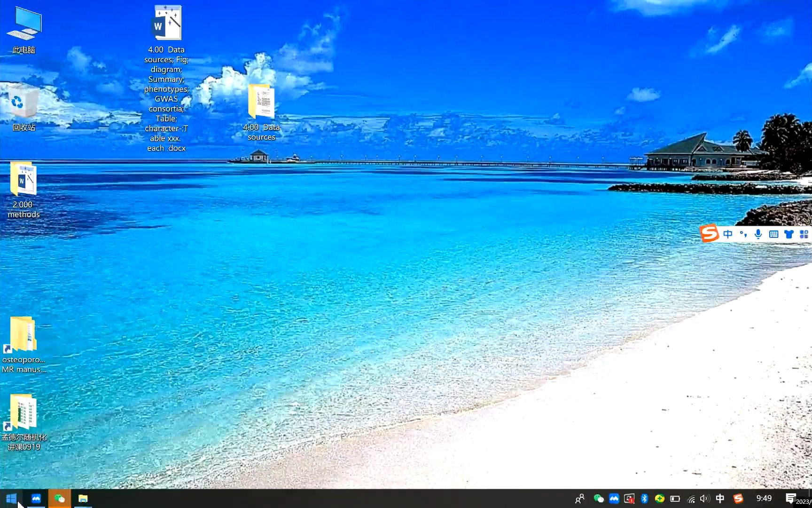
Task: Open Sogou skin (shirt) settings
Action: click(x=789, y=234)
